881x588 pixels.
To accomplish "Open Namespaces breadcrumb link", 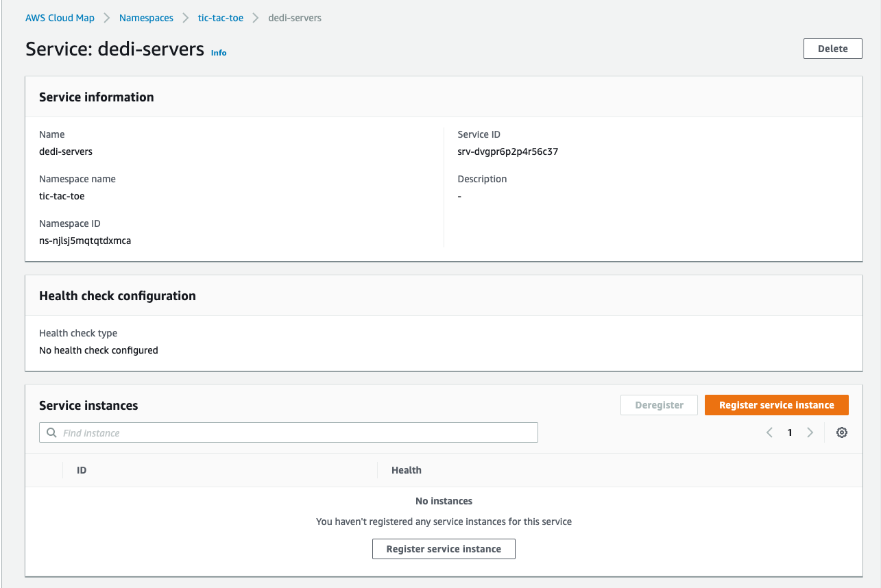I will 146,18.
